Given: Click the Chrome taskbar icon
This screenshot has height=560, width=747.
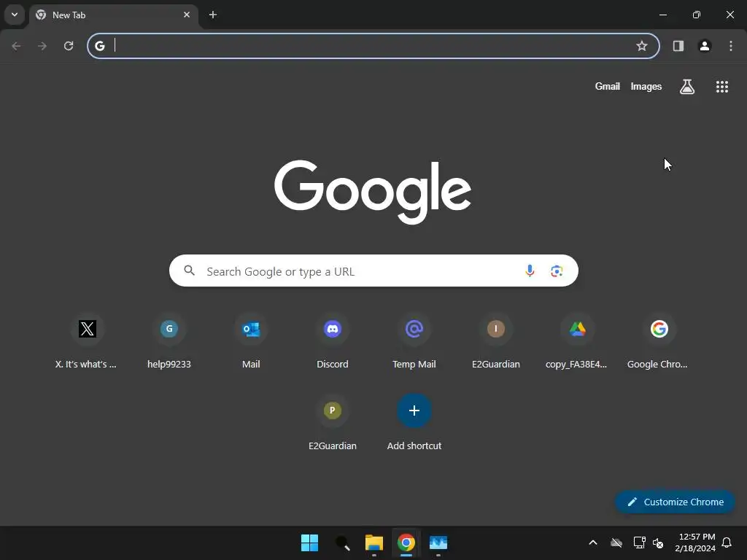Looking at the screenshot, I should [406, 542].
